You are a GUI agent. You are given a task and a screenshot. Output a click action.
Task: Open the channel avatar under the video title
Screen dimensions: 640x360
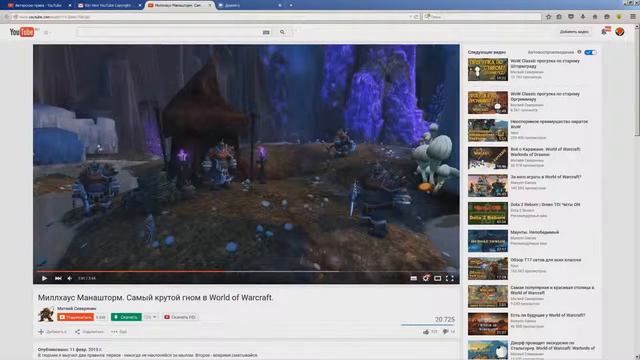point(46,315)
